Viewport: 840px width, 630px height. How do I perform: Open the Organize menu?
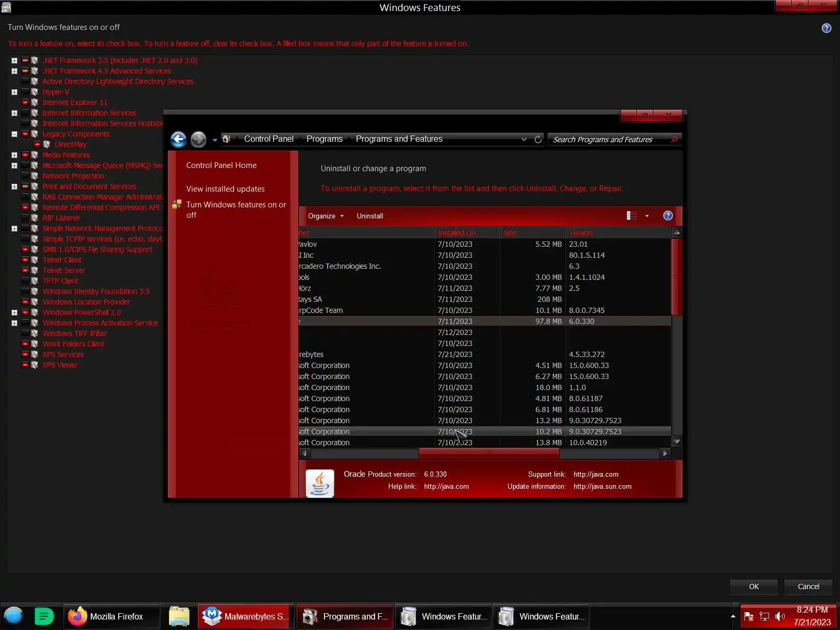(325, 216)
